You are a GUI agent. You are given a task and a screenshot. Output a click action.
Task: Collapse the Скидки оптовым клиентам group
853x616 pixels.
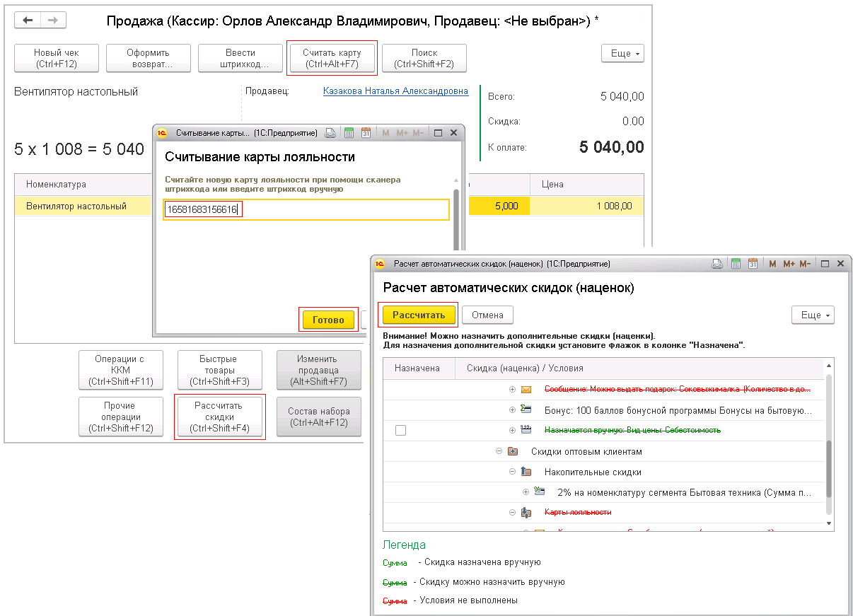click(499, 451)
